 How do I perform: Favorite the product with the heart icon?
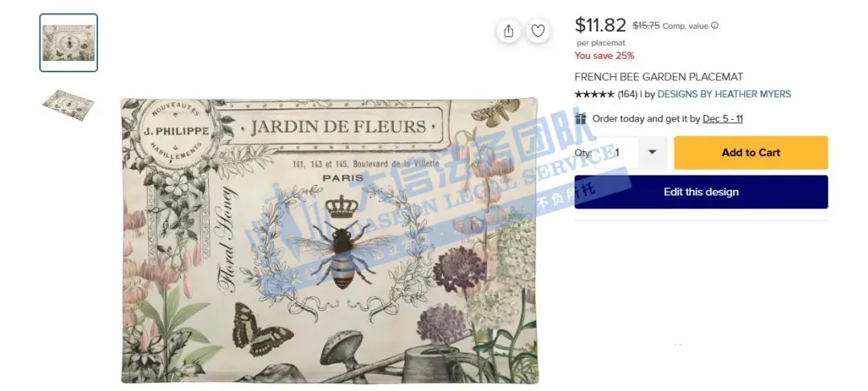538,31
